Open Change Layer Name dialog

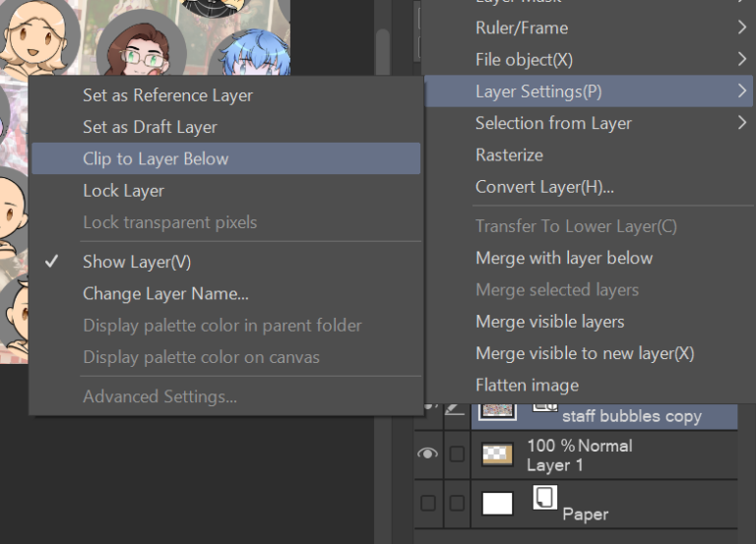pos(225,293)
